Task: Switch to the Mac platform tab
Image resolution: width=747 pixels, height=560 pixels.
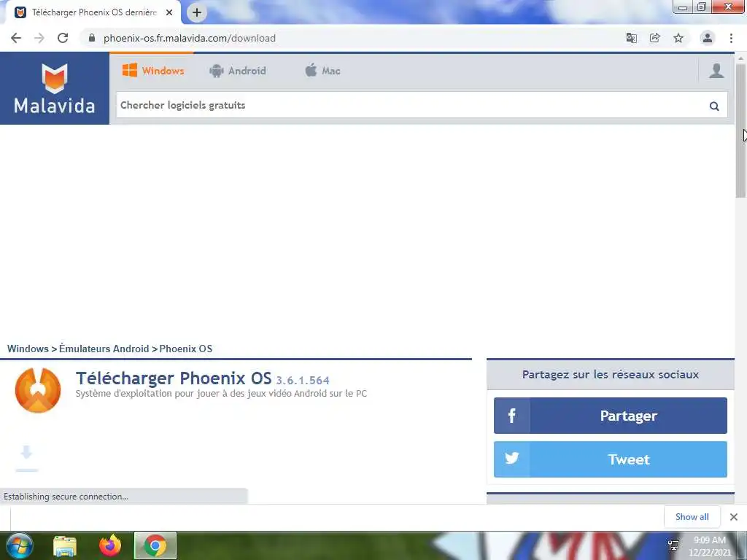Action: coord(322,71)
